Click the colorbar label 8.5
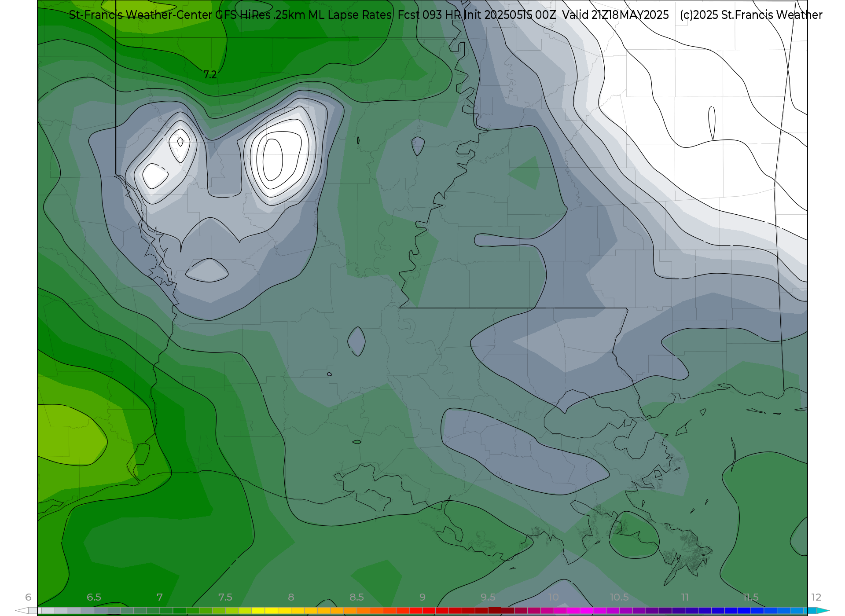Viewport: 845px width, 616px height. click(x=356, y=597)
